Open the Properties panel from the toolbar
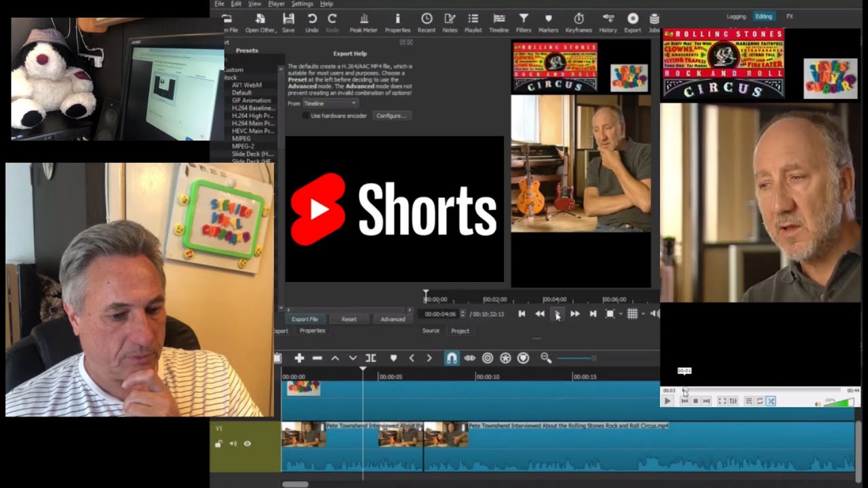This screenshot has width=868, height=488. pos(397,22)
